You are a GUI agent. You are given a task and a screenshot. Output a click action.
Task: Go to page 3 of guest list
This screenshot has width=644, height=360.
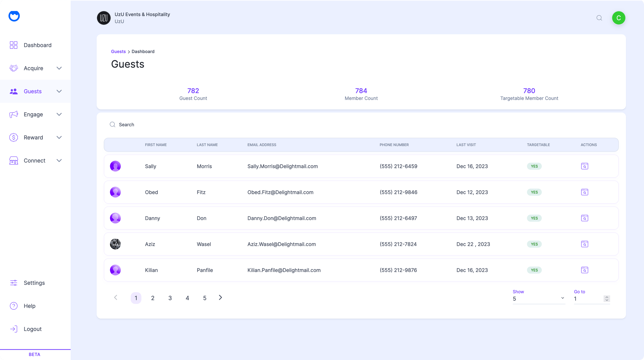click(x=170, y=298)
